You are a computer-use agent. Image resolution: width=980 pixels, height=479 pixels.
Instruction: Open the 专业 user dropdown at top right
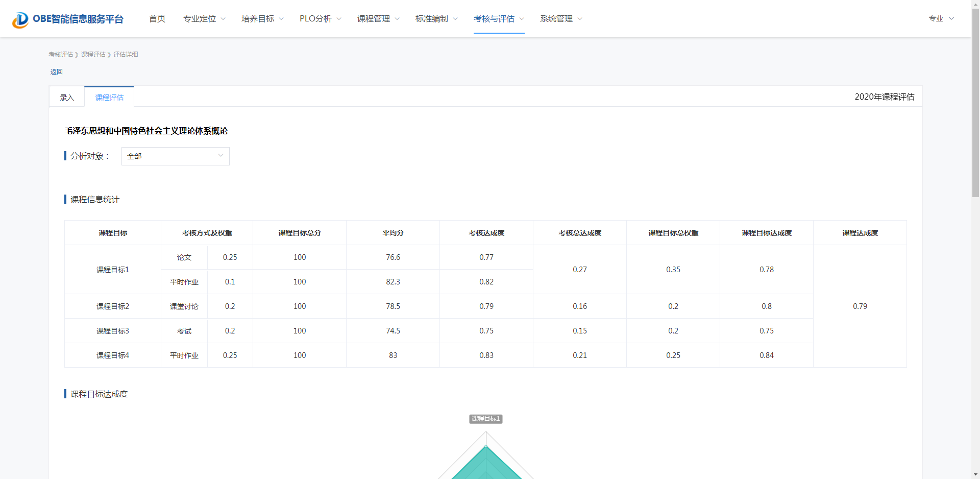(941, 18)
